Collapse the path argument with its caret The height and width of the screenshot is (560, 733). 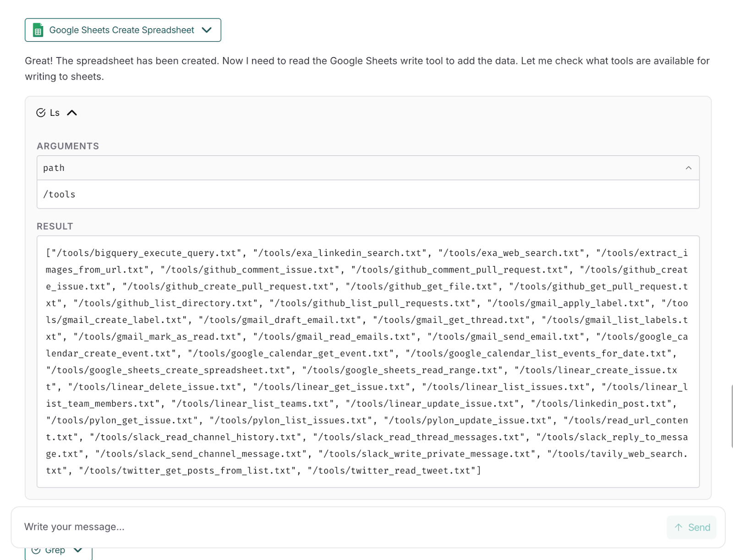pyautogui.click(x=688, y=168)
